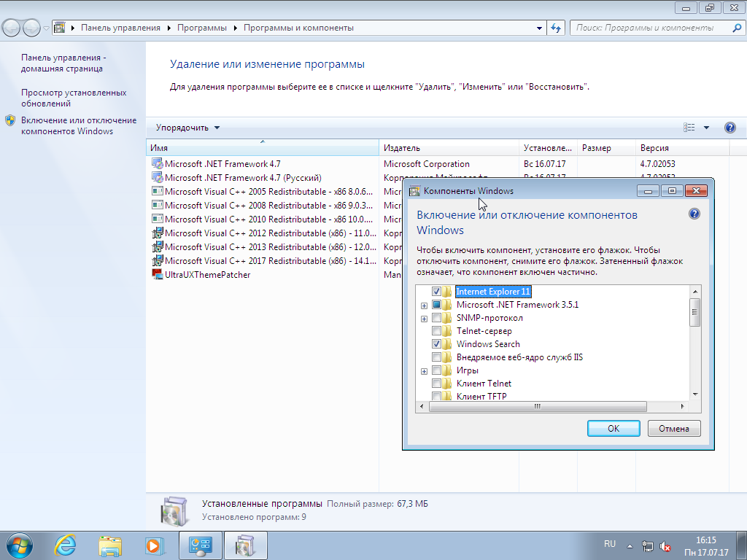
Task: Open the address bar history dropdown
Action: (x=539, y=28)
